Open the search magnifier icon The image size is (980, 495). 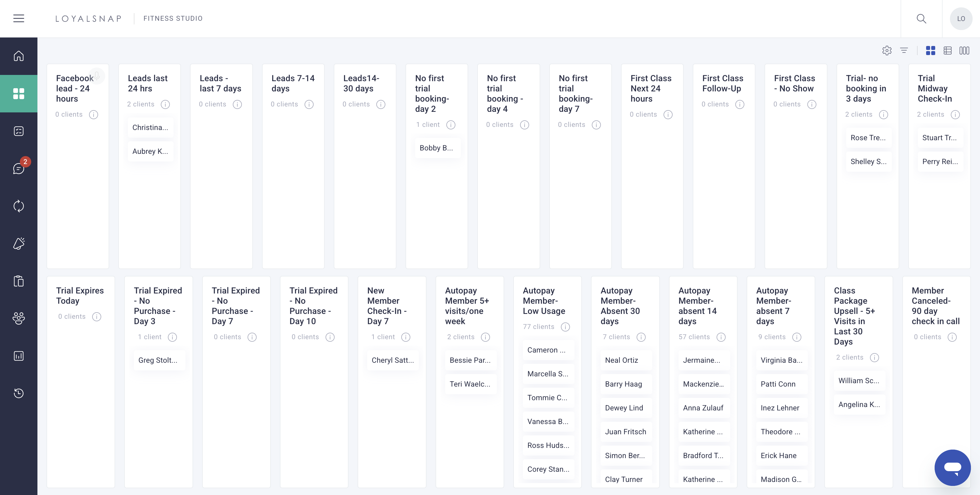click(921, 18)
